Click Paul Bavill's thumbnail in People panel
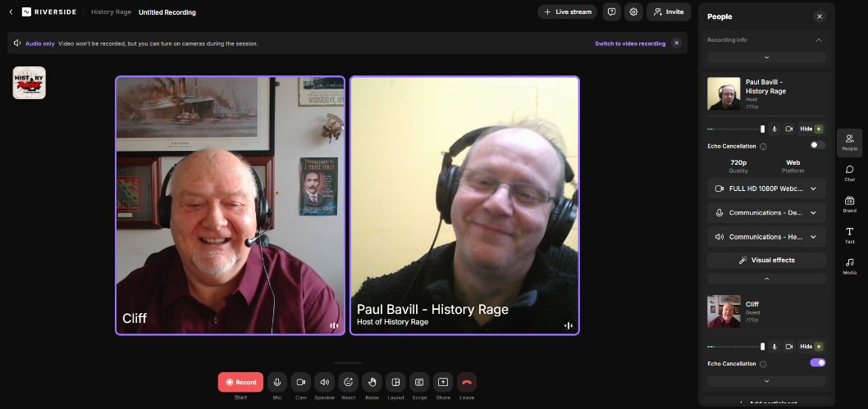This screenshot has height=409, width=868. click(x=724, y=93)
